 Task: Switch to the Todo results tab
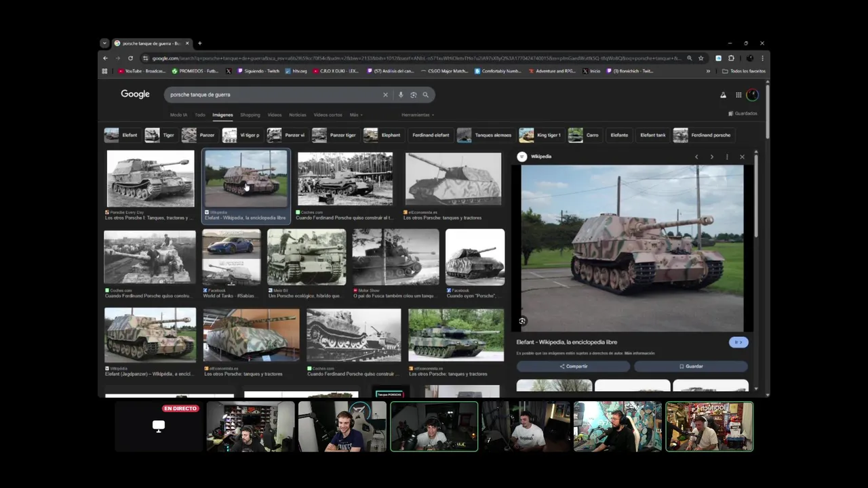(x=200, y=115)
